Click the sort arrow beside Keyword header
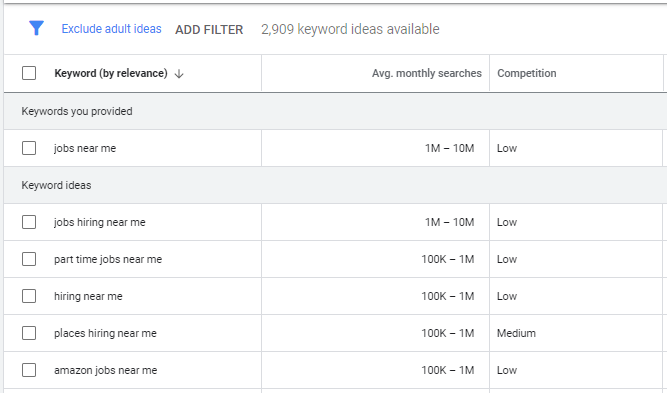The width and height of the screenshot is (667, 393). 179,74
